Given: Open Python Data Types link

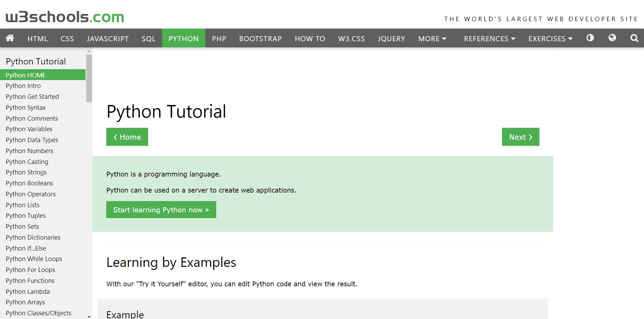Looking at the screenshot, I should point(32,140).
